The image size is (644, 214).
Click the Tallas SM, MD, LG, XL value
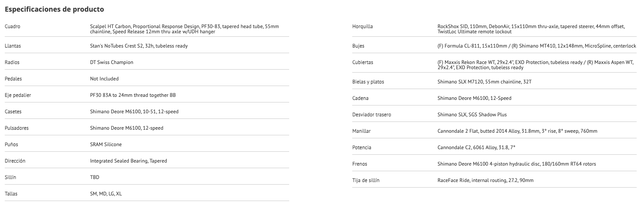coord(106,194)
